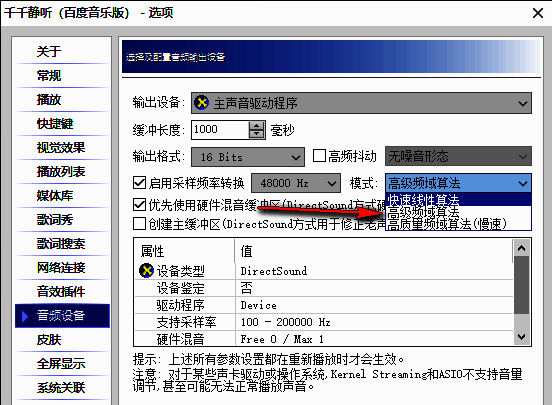Open the 皮肤 settings page
Screen dimensions: 552x405
[x=49, y=340]
